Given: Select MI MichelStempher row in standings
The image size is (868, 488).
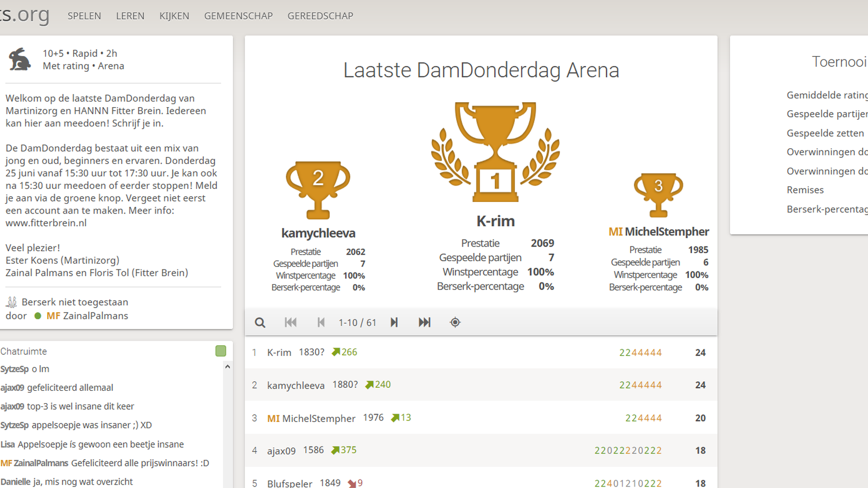Looking at the screenshot, I should tap(481, 418).
